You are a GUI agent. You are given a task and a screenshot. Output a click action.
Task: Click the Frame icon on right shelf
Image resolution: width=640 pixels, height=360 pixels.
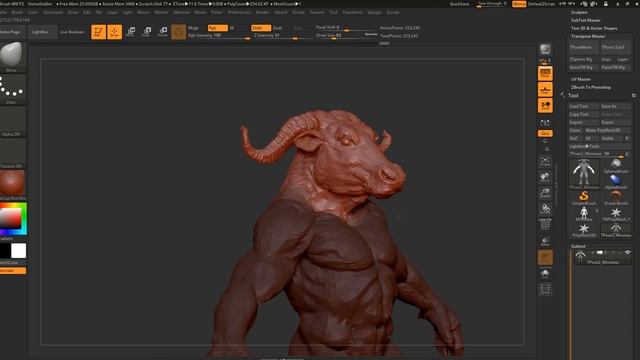tap(545, 161)
